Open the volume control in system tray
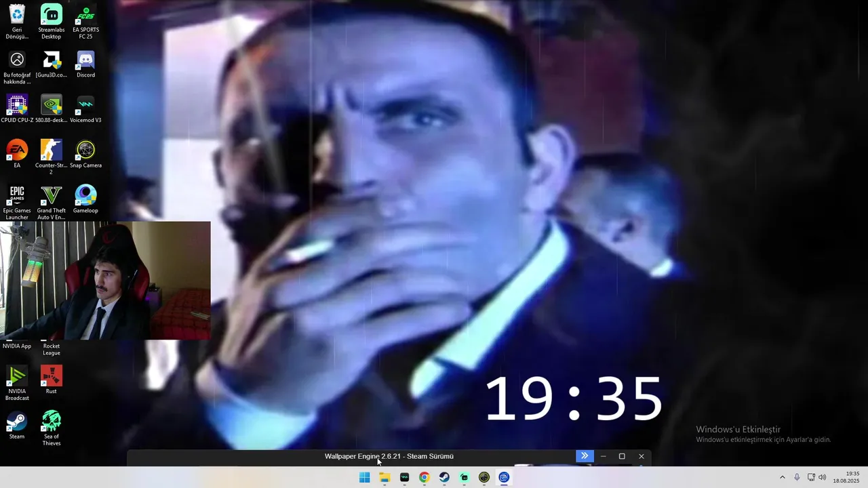 (823, 477)
